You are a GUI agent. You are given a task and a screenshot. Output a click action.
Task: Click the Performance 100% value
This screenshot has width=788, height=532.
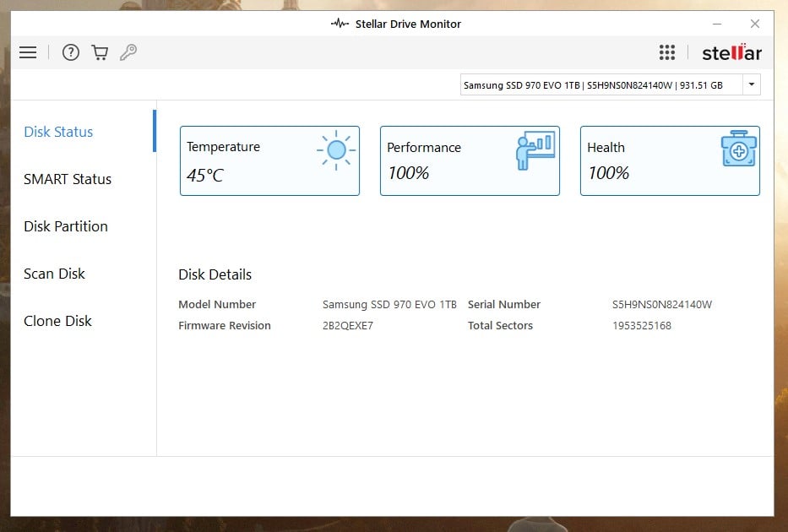point(408,173)
